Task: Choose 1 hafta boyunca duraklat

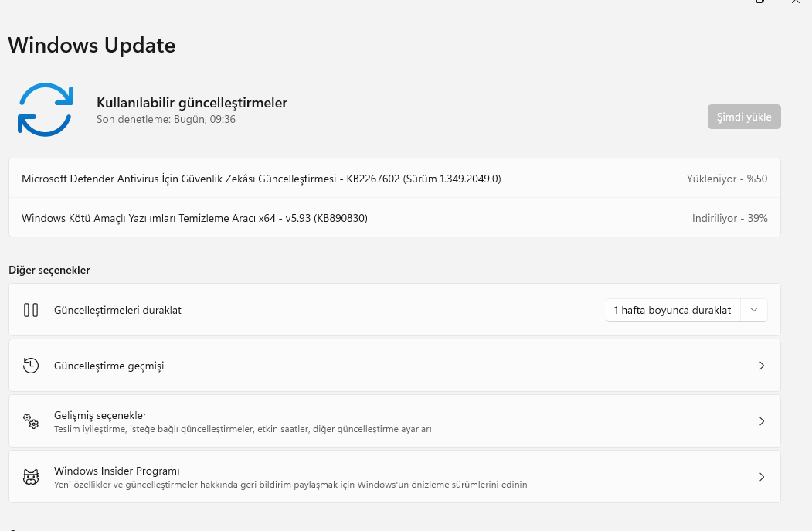Action: 672,310
